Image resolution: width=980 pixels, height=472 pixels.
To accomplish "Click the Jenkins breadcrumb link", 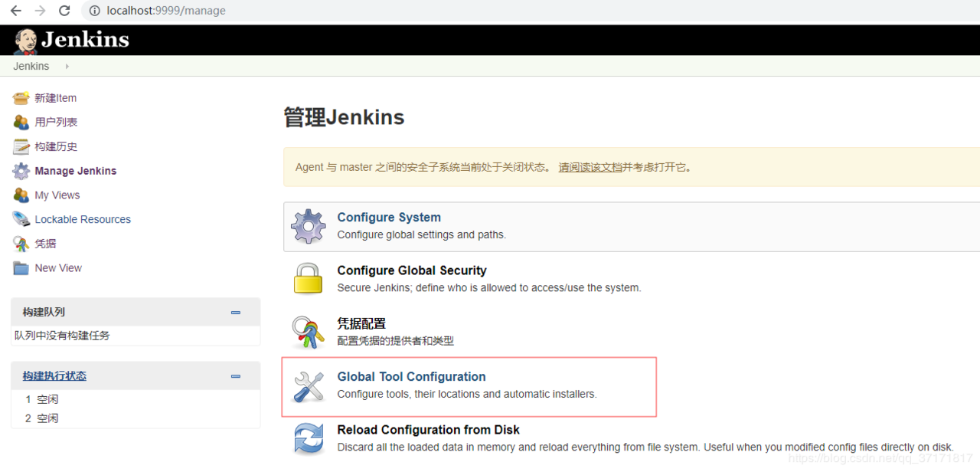I will pos(31,66).
